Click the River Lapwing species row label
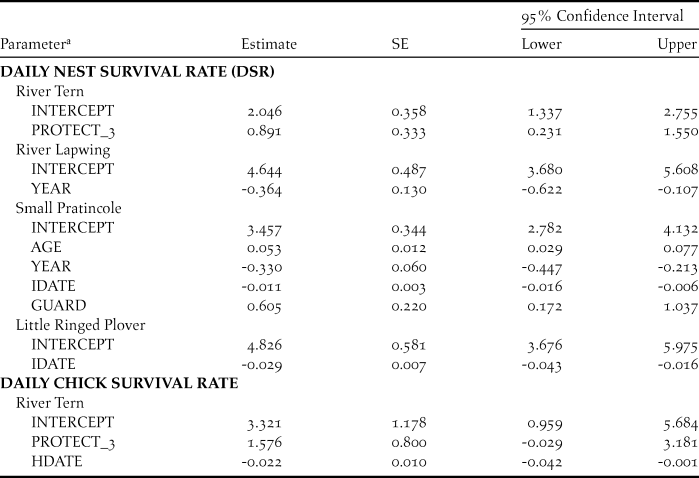 pos(60,149)
